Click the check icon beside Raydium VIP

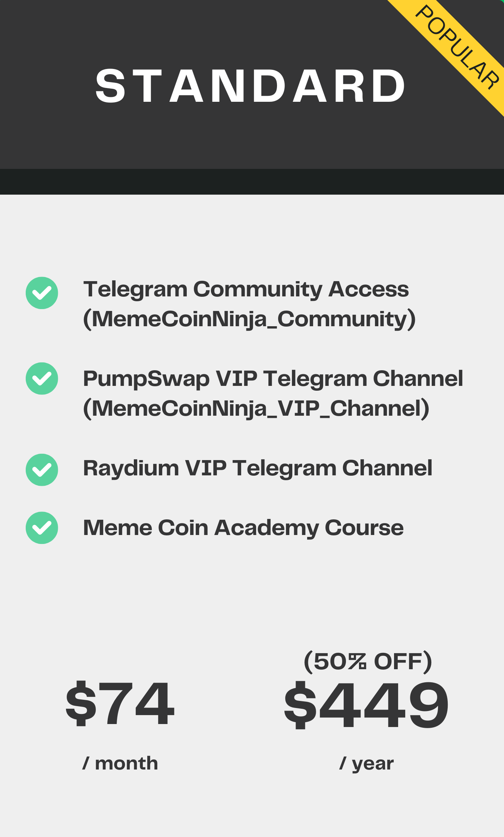coord(42,470)
